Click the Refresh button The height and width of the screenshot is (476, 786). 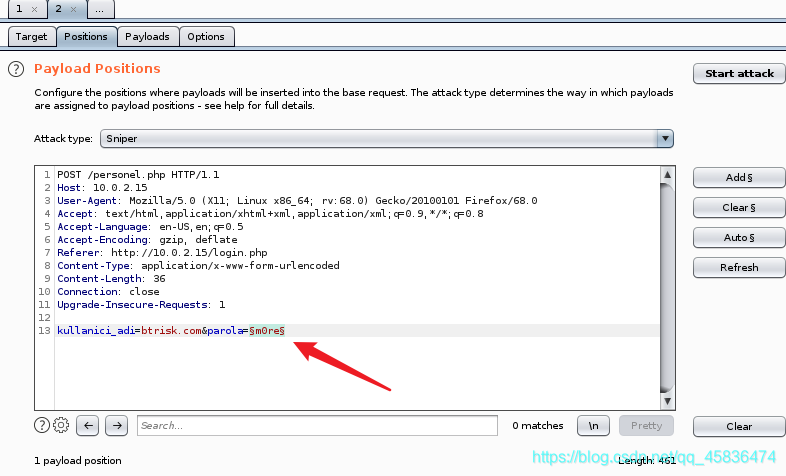[739, 268]
